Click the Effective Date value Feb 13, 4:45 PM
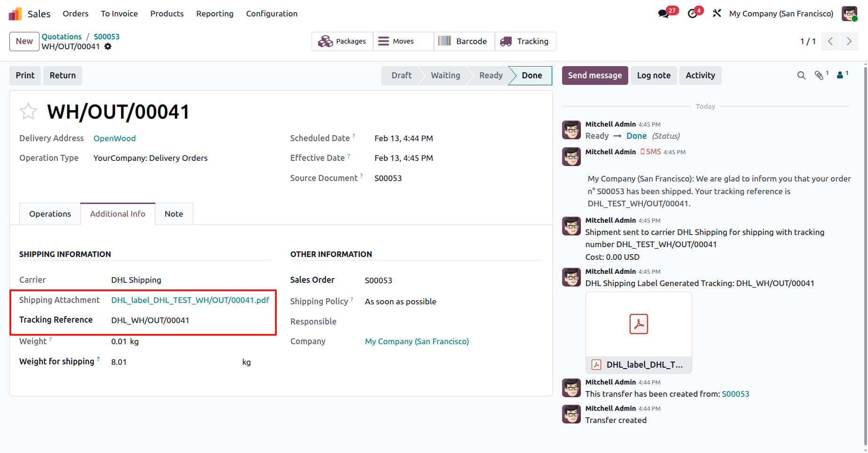This screenshot has height=453, width=868. 404,158
